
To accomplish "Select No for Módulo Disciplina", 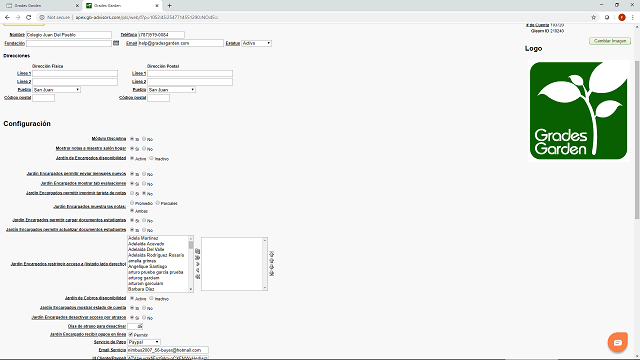I will [x=144, y=139].
